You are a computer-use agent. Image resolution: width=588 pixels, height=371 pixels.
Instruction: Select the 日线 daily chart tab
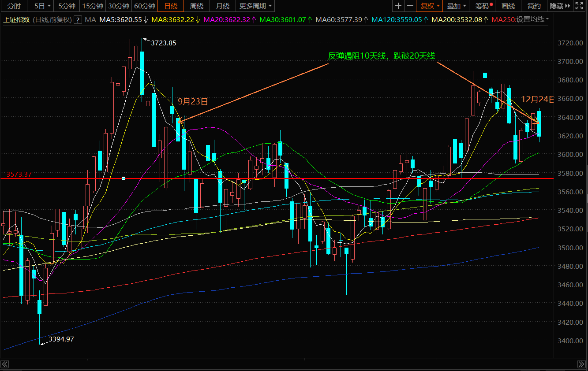click(170, 6)
